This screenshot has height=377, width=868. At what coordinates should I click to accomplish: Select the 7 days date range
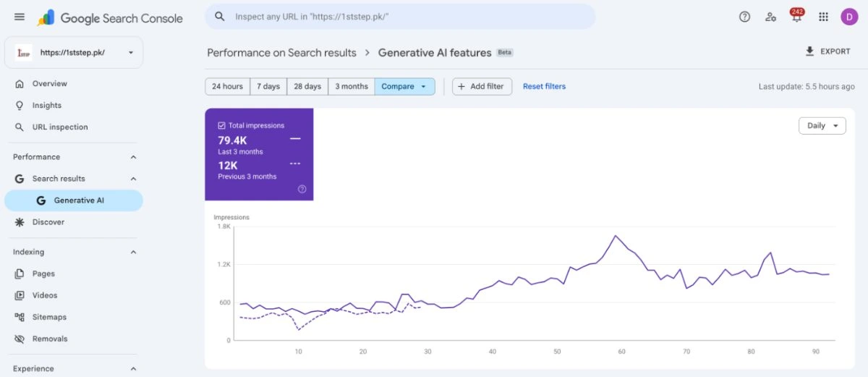coord(268,86)
